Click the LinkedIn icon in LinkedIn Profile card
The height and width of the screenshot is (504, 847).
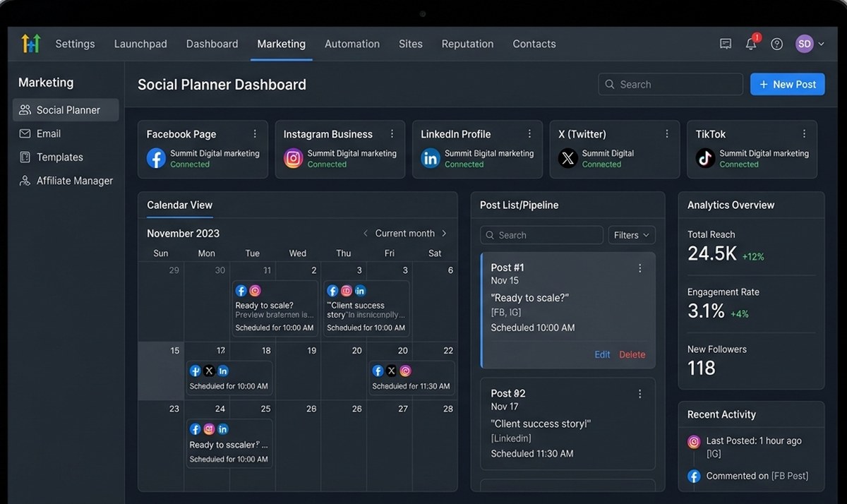pyautogui.click(x=431, y=158)
